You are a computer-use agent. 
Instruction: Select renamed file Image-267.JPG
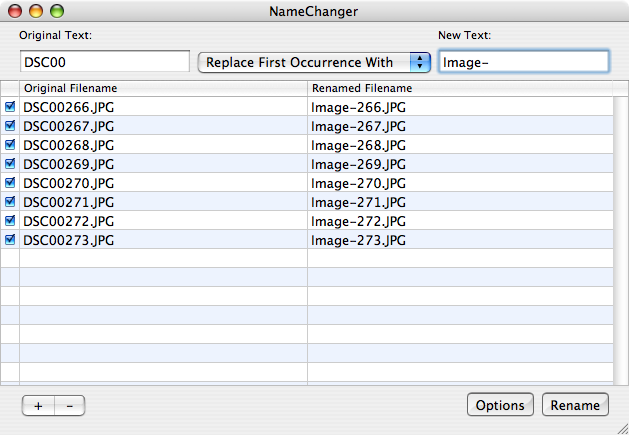(358, 126)
